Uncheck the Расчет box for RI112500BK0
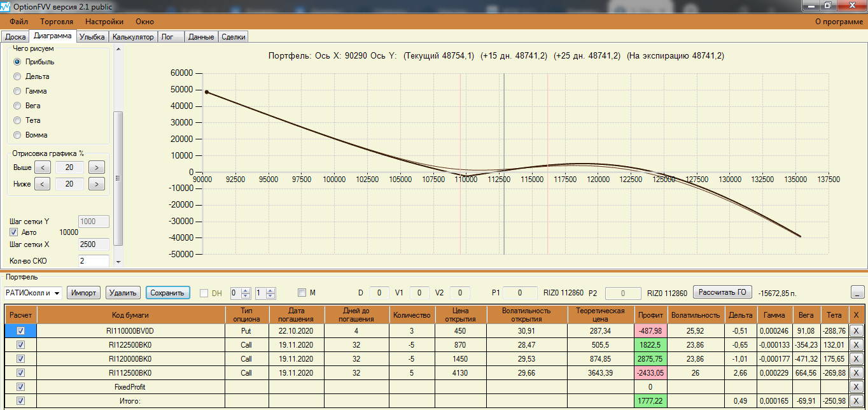868x410 pixels. tap(21, 373)
